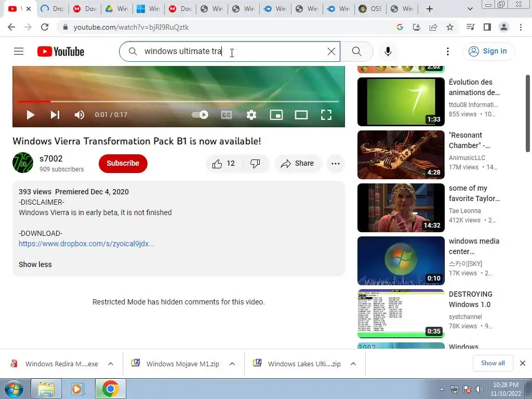Open more actions ellipsis under video
Screen dimensions: 532x399
(336, 164)
